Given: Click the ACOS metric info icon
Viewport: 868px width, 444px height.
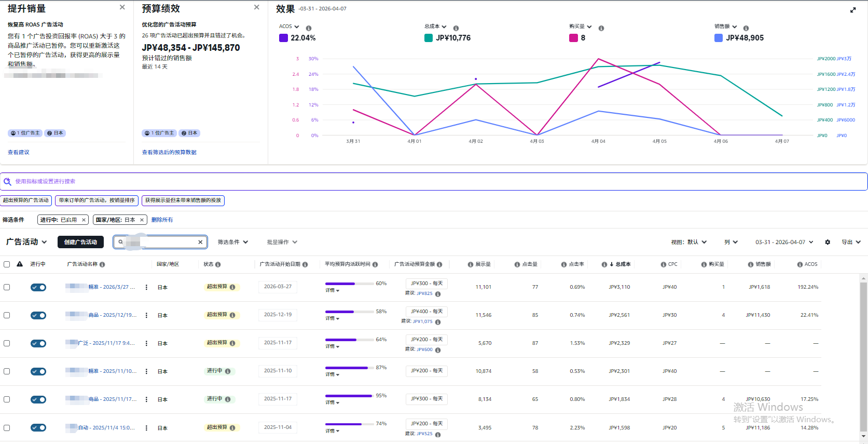Looking at the screenshot, I should coord(309,28).
